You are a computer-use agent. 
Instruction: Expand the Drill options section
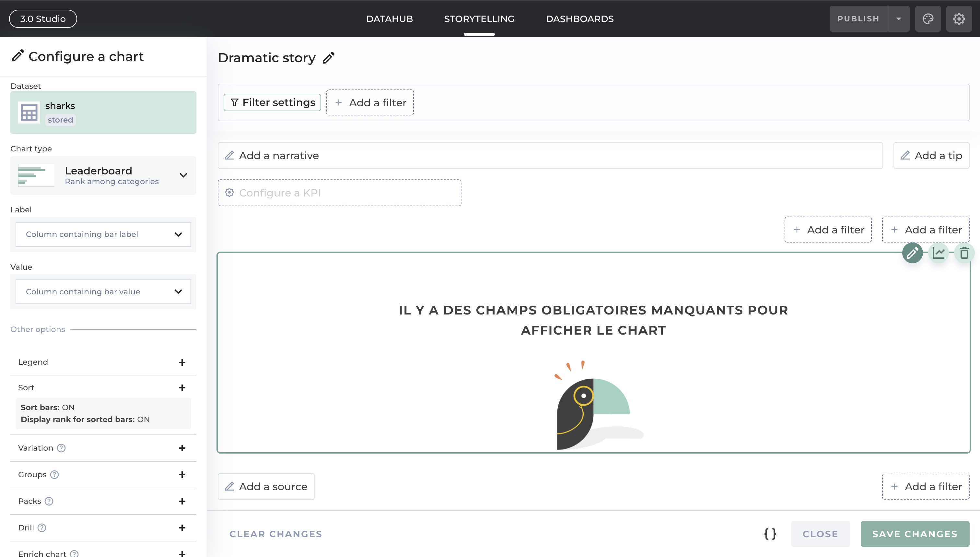coord(182,527)
